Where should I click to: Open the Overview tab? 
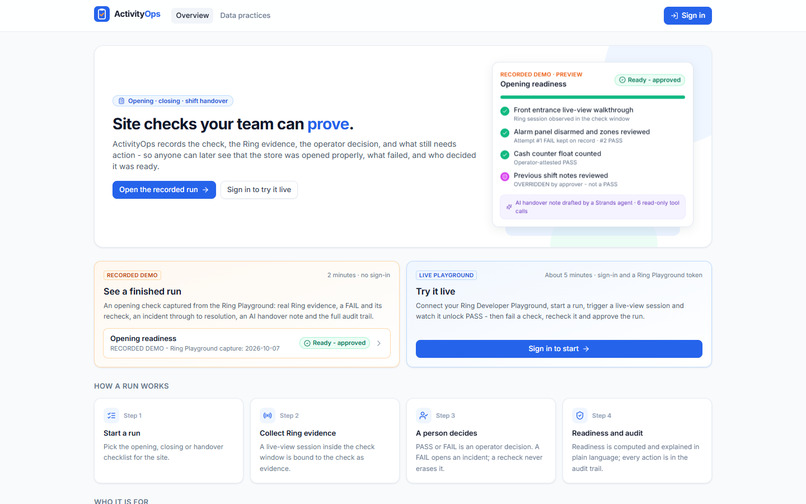point(192,15)
